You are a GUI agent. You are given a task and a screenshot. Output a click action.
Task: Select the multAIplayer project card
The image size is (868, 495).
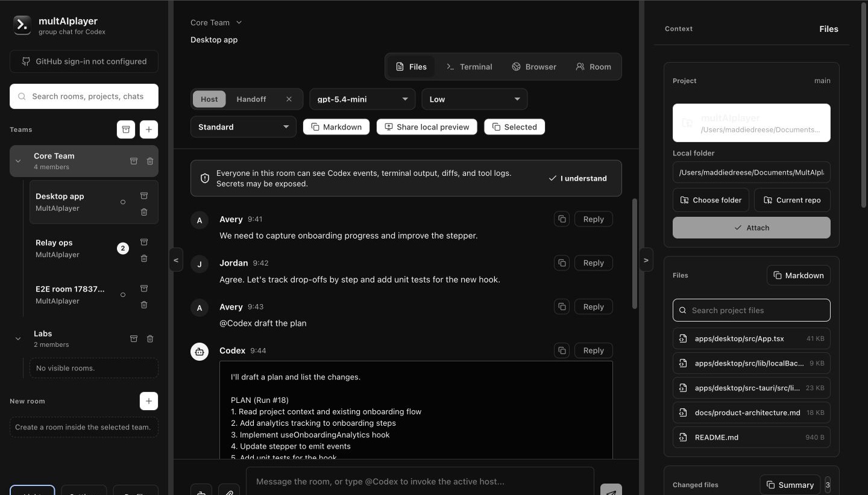pyautogui.click(x=751, y=123)
